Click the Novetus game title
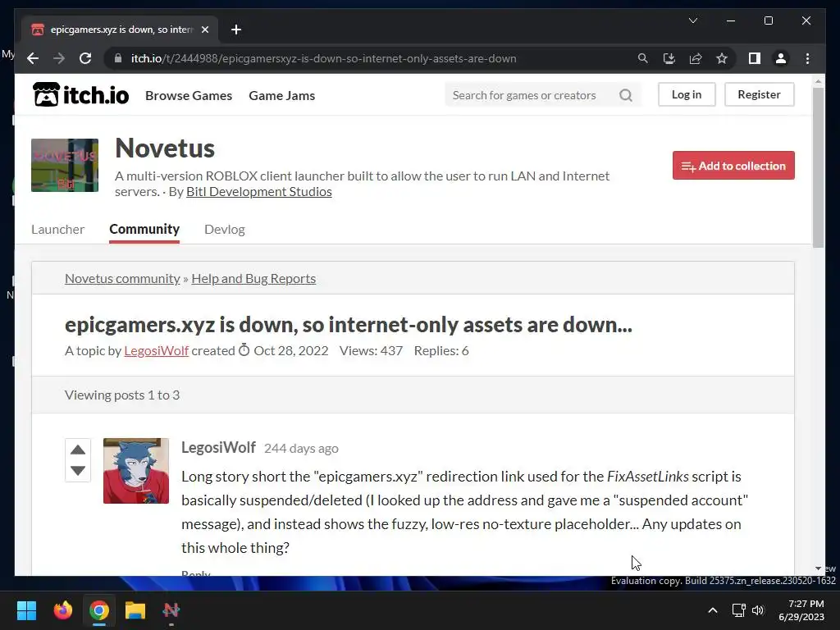 click(x=165, y=148)
